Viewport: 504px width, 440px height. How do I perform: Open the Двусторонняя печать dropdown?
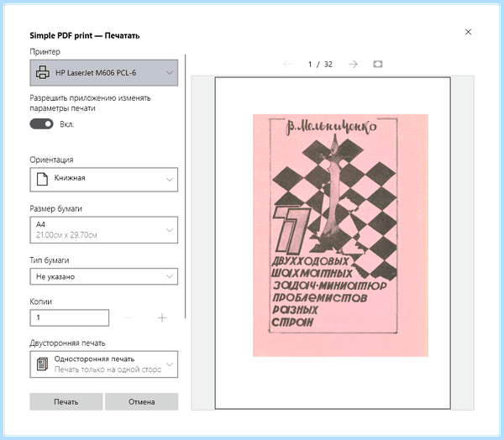(x=104, y=364)
